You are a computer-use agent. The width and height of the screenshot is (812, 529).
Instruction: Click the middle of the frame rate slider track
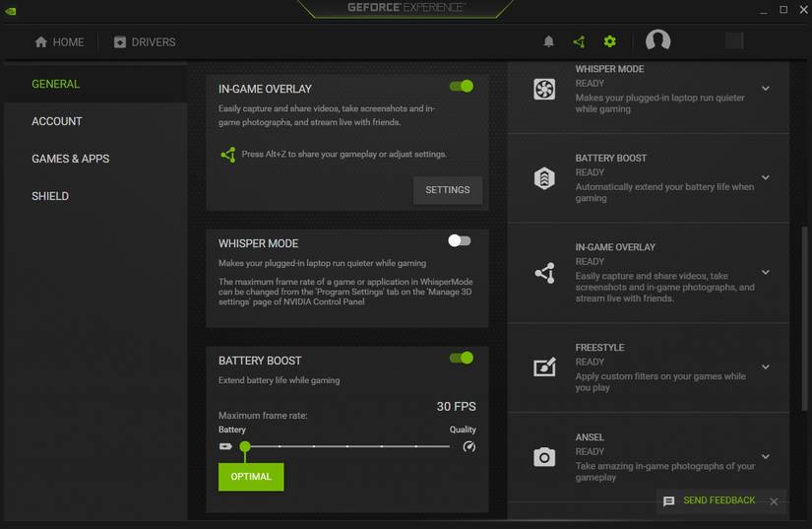coord(347,446)
